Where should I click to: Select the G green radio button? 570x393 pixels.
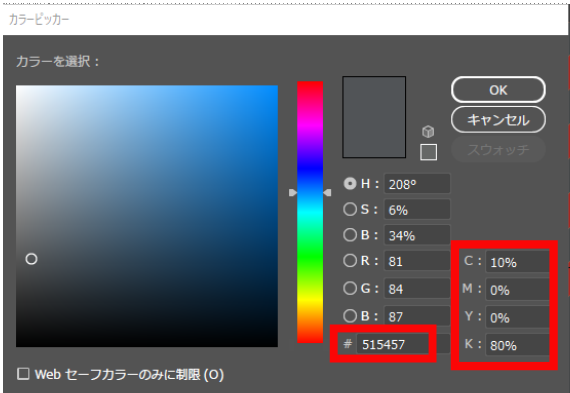coord(350,288)
